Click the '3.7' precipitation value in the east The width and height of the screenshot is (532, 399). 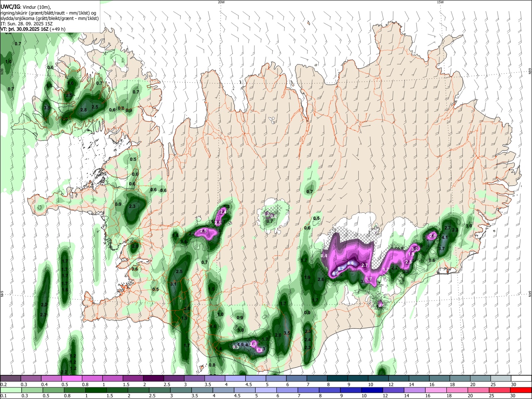[441, 249]
